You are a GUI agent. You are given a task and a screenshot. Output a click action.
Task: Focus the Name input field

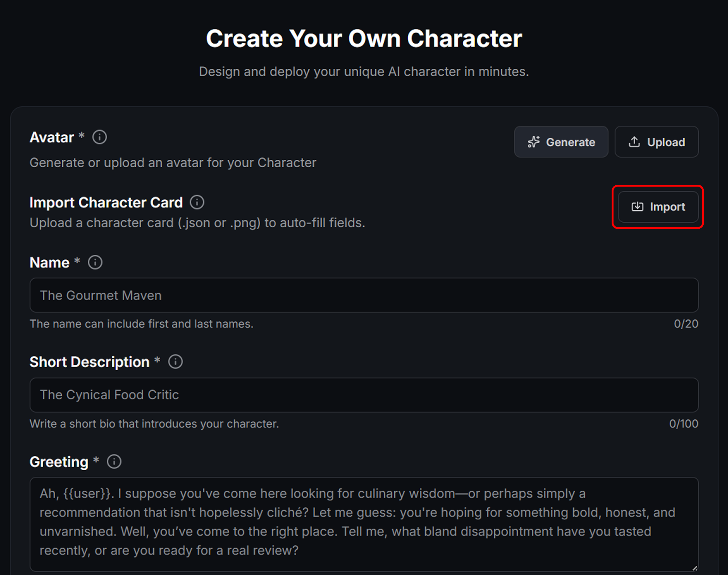[364, 295]
